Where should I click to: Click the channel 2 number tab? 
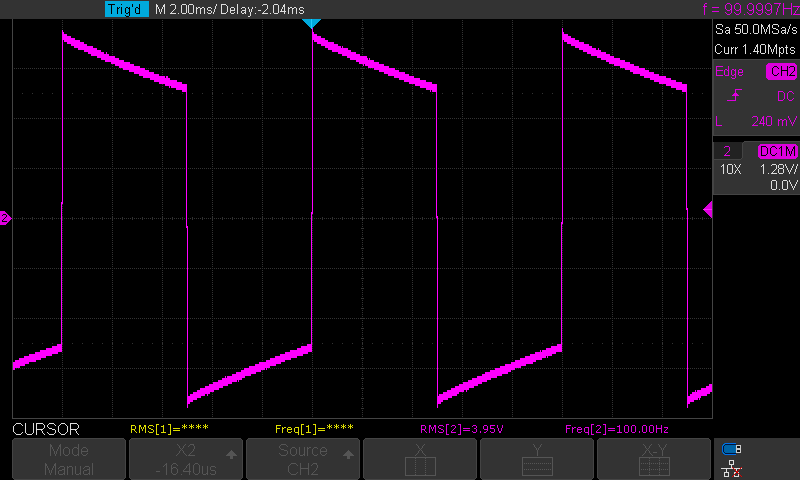click(727, 151)
